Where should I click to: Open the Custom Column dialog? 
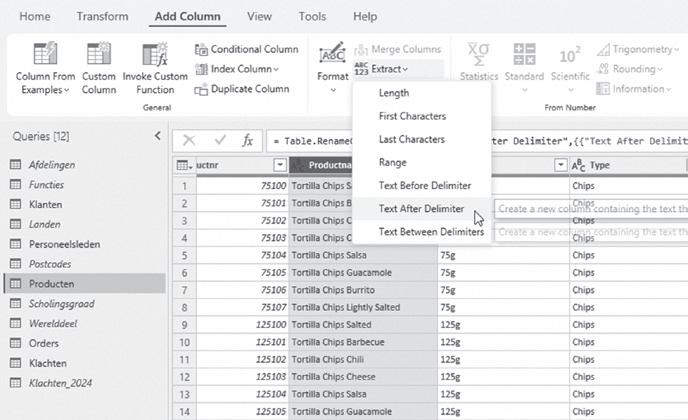99,55
